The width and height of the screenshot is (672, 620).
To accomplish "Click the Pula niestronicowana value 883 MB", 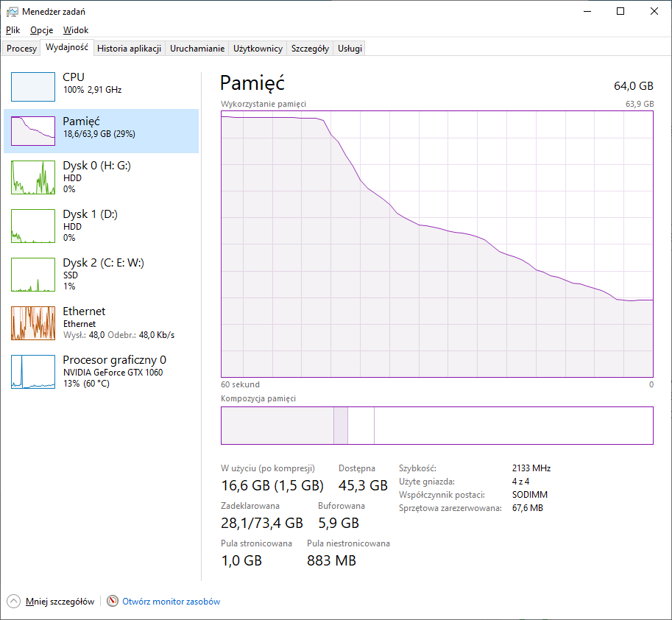I will [331, 560].
